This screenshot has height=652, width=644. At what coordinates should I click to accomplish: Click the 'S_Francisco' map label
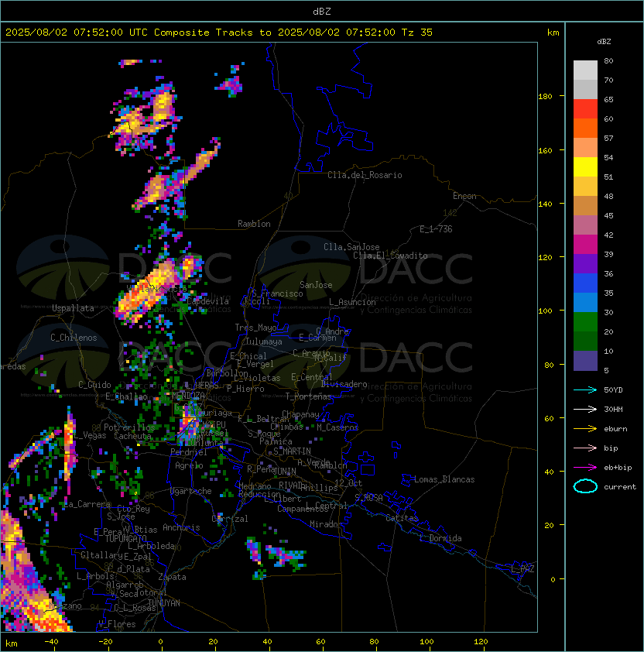pos(277,293)
